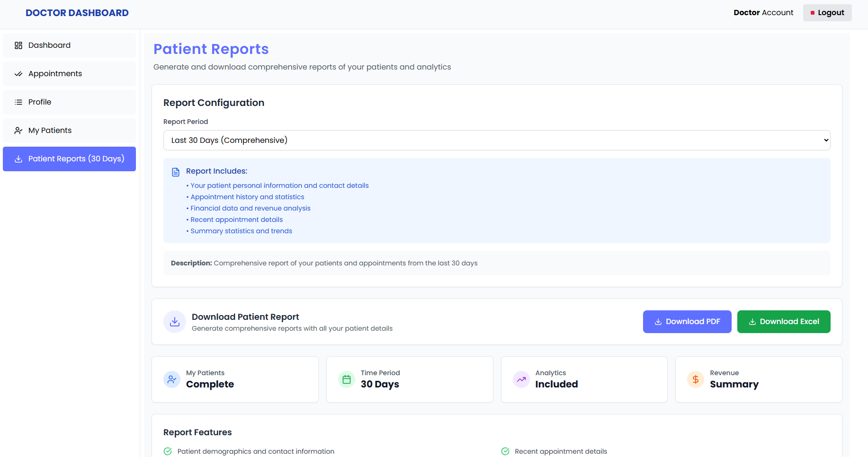This screenshot has width=868, height=457.
Task: Click the Time Period 30 Days card
Action: coord(410,379)
